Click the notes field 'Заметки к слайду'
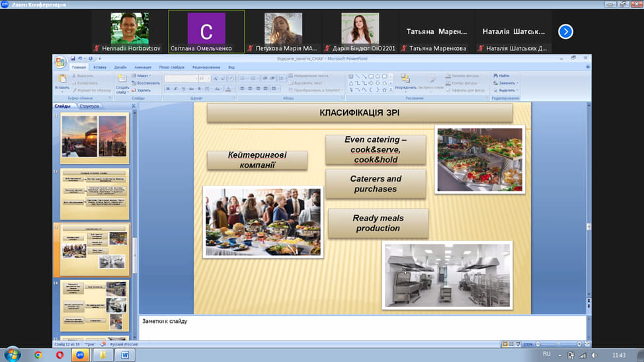The height and width of the screenshot is (362, 644). [x=362, y=326]
